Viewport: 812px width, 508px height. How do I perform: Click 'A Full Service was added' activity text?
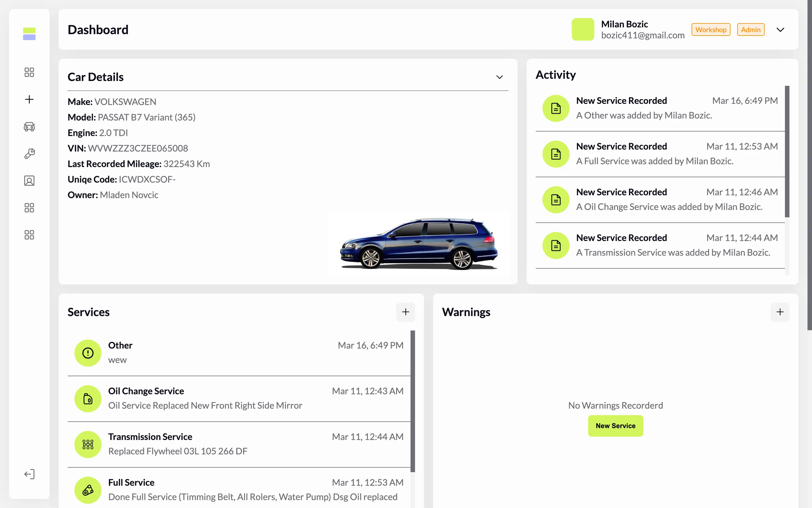[655, 161]
